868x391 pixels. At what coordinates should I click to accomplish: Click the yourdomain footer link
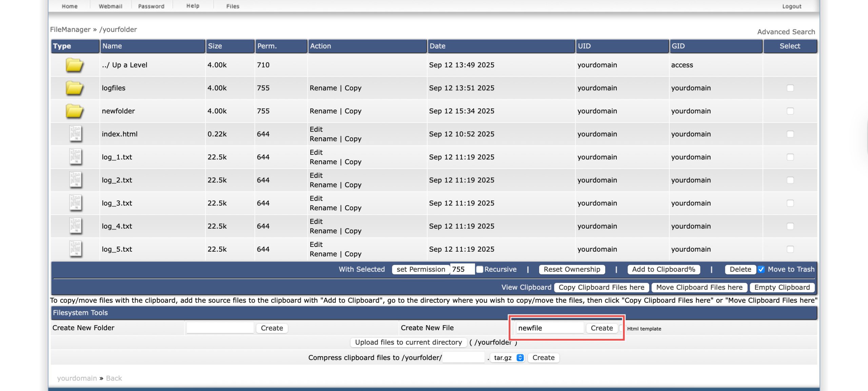[x=77, y=378]
